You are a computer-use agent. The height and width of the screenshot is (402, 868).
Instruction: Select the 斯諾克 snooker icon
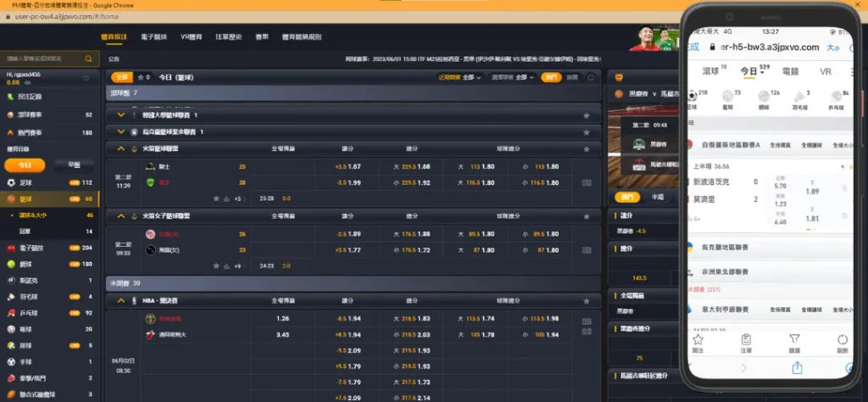point(10,280)
